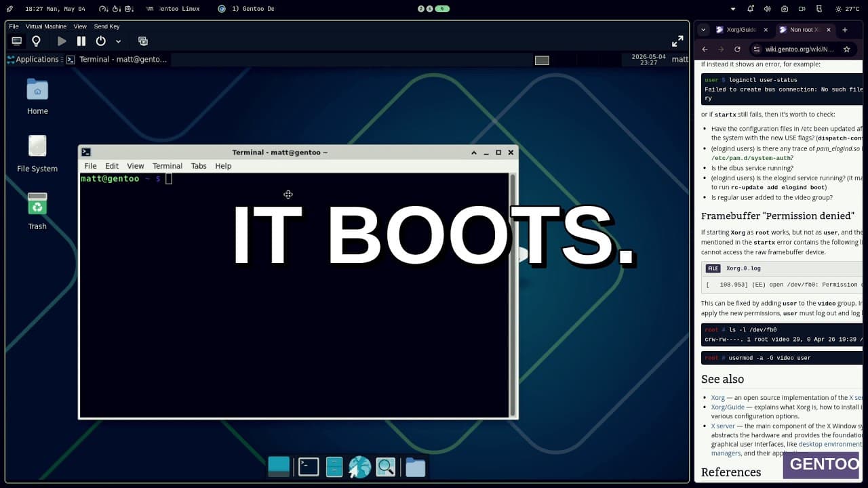Reload the Gentoo wiki page
The height and width of the screenshot is (488, 868).
(737, 49)
